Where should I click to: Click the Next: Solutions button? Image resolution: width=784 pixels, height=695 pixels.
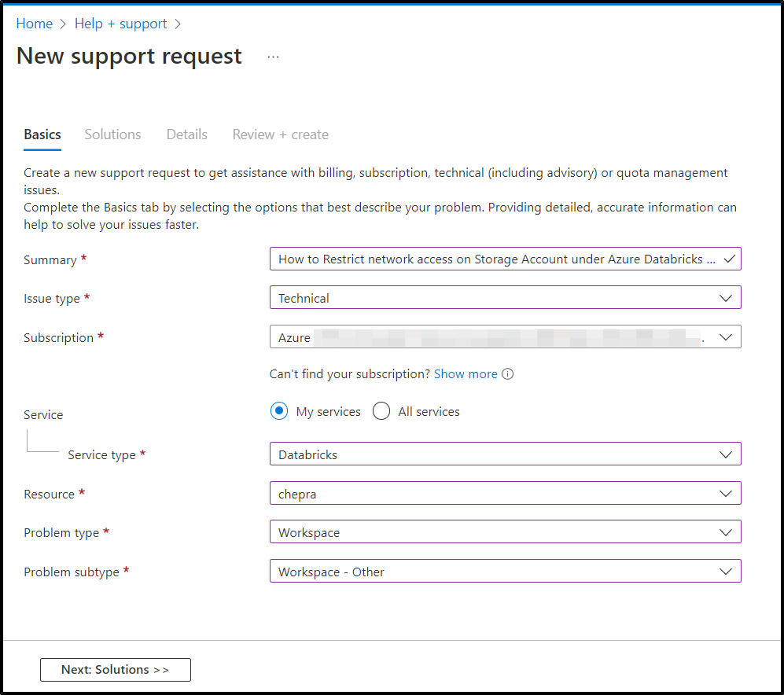(x=115, y=669)
